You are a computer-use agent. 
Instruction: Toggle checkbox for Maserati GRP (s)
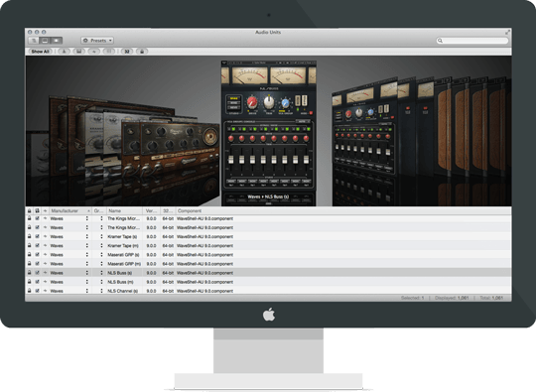coord(38,254)
